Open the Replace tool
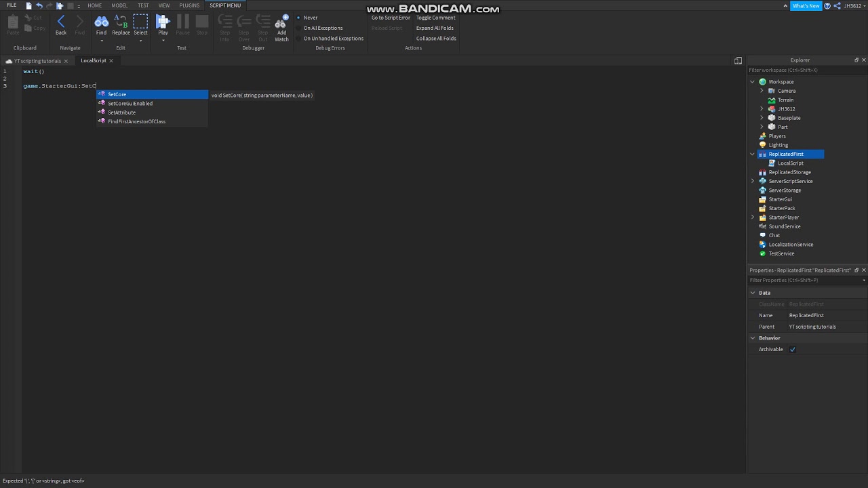 (x=121, y=22)
